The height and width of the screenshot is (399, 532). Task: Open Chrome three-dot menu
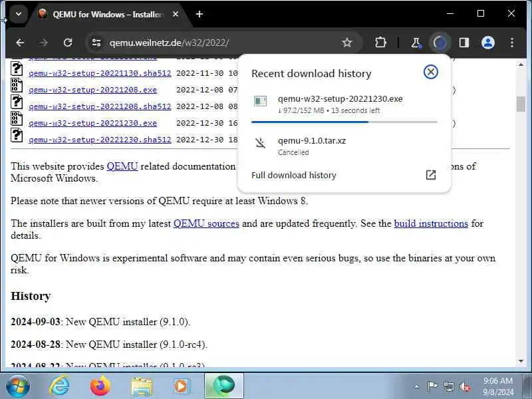pyautogui.click(x=511, y=43)
